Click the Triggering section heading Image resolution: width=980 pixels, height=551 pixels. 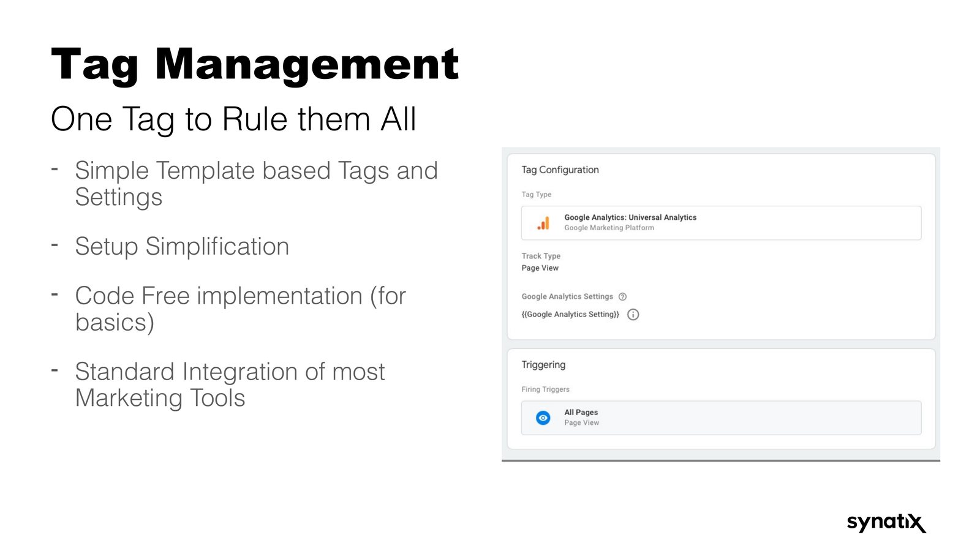(543, 365)
